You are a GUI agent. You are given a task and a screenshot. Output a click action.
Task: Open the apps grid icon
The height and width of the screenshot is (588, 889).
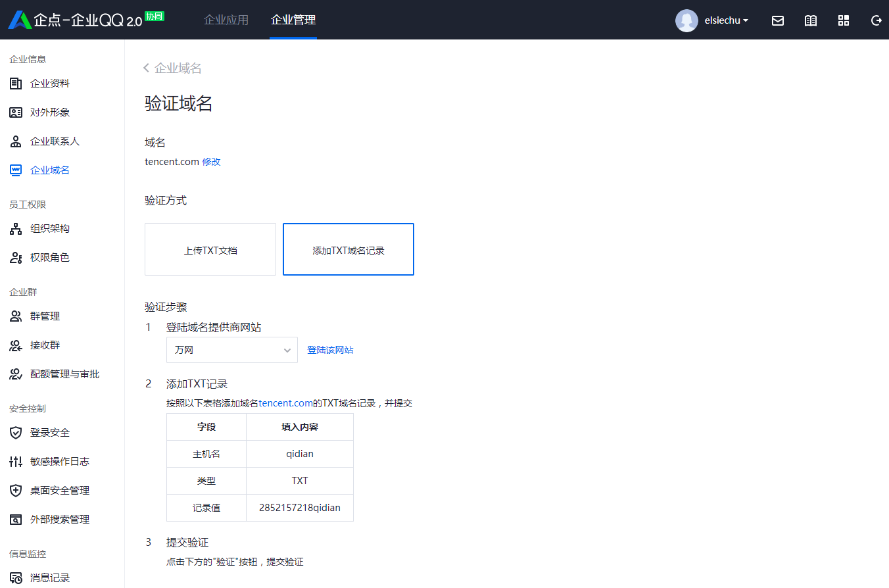(844, 20)
